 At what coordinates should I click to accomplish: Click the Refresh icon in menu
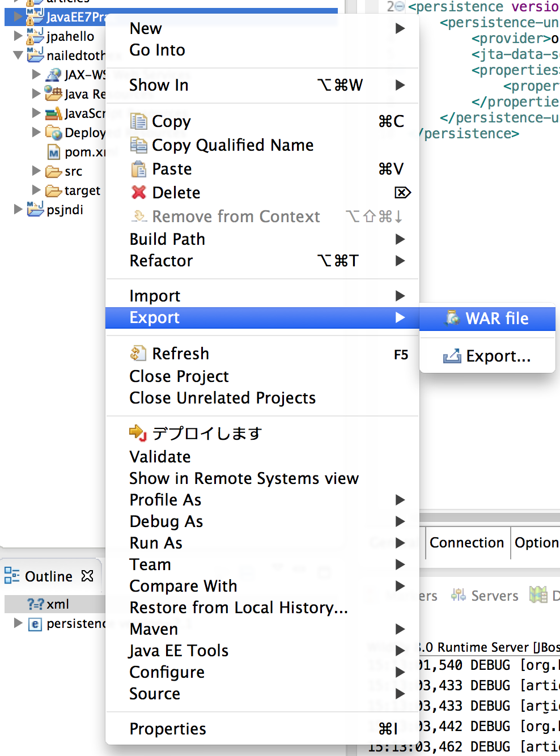[138, 354]
